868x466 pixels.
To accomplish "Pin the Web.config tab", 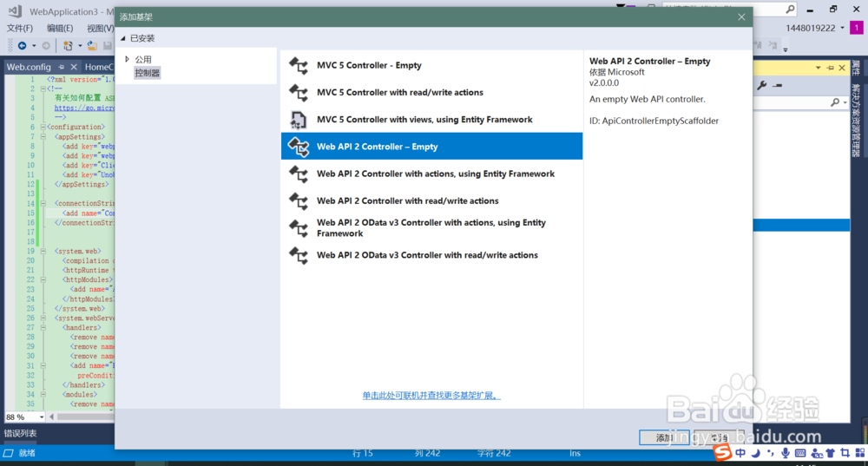I will (61, 67).
